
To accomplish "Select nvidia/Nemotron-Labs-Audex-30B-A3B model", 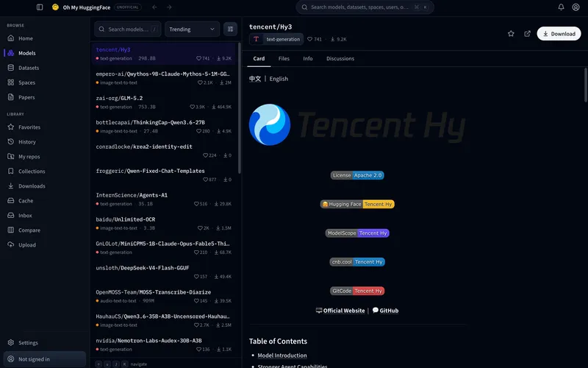I will 163,344.
